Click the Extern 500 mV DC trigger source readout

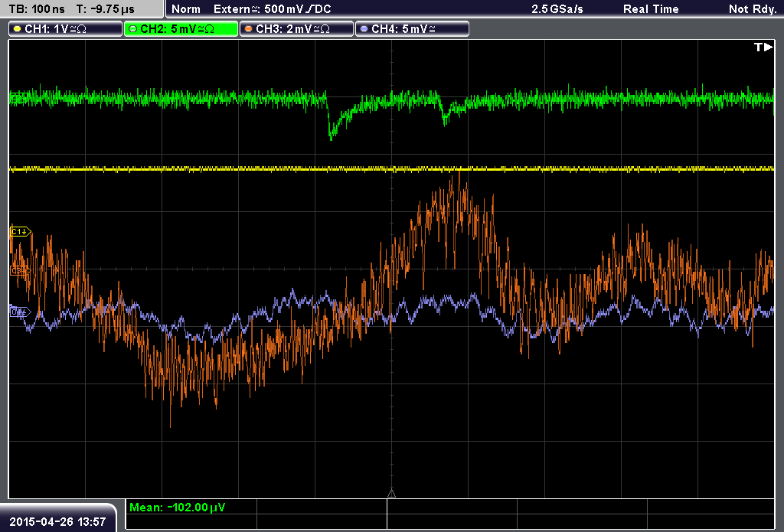click(273, 9)
